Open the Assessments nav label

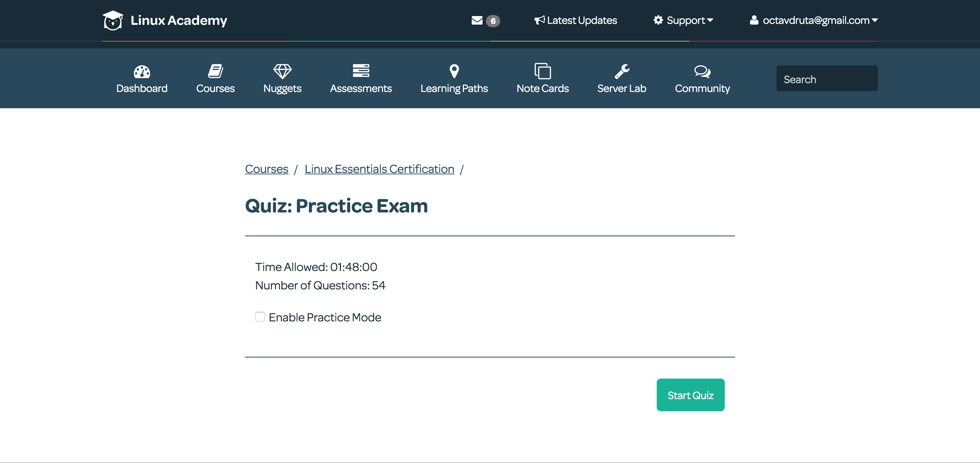[361, 88]
